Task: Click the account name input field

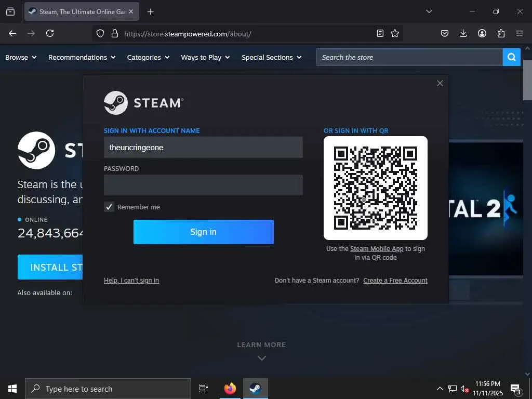Action: click(203, 147)
